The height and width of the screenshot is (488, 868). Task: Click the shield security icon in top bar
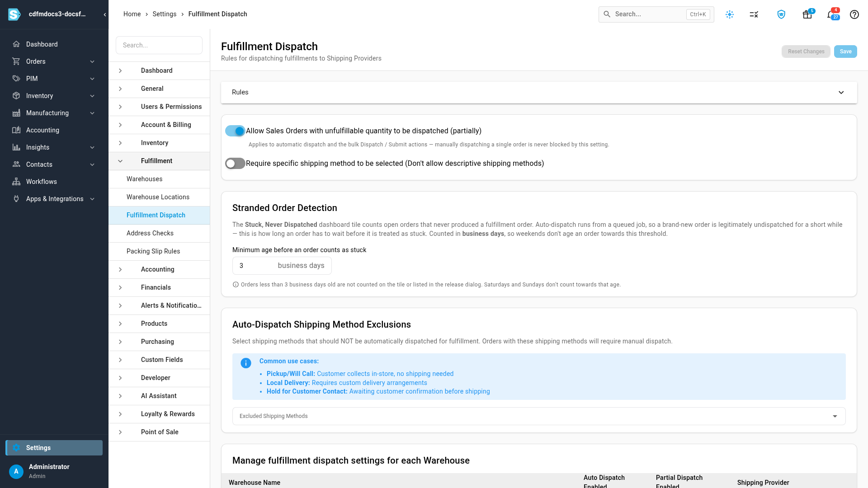click(781, 14)
